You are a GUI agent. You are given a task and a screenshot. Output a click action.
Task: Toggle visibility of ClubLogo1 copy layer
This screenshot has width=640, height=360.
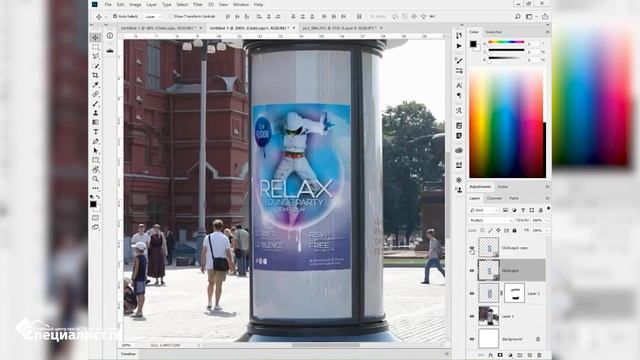(472, 248)
